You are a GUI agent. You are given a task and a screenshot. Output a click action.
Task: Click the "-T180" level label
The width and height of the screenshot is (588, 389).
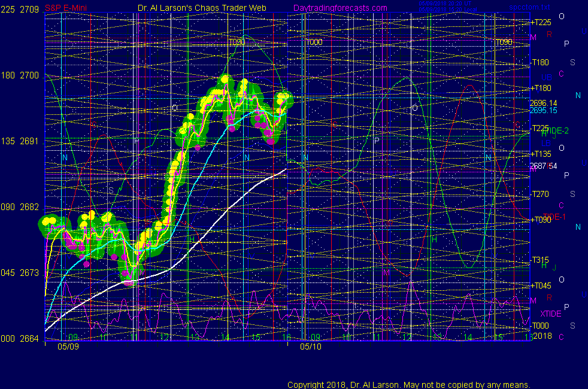click(x=539, y=62)
